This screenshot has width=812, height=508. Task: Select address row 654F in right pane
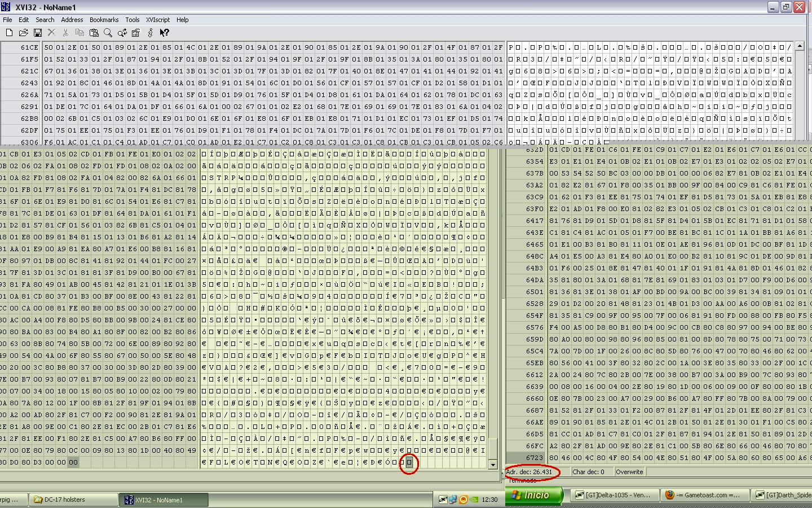[527, 316]
